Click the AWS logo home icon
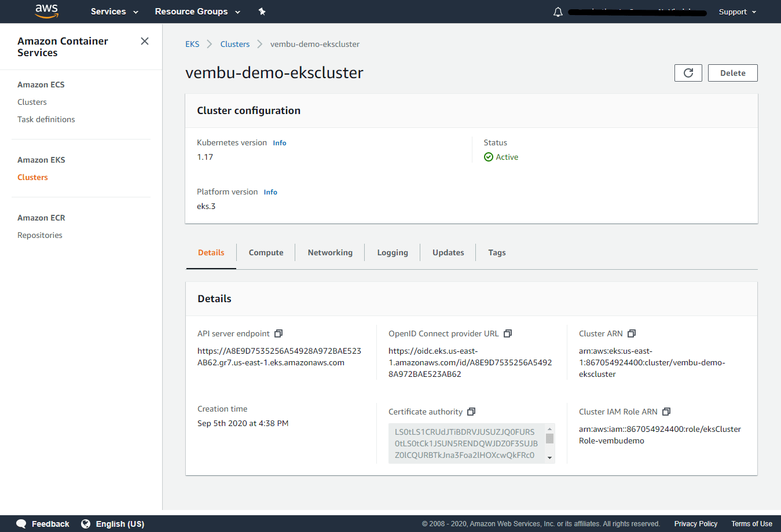The height and width of the screenshot is (532, 781). 47,11
